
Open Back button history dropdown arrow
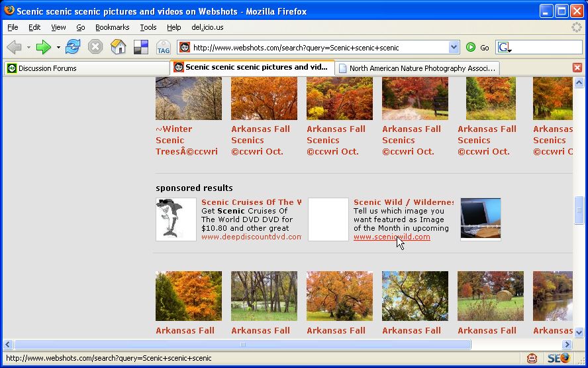(x=28, y=48)
